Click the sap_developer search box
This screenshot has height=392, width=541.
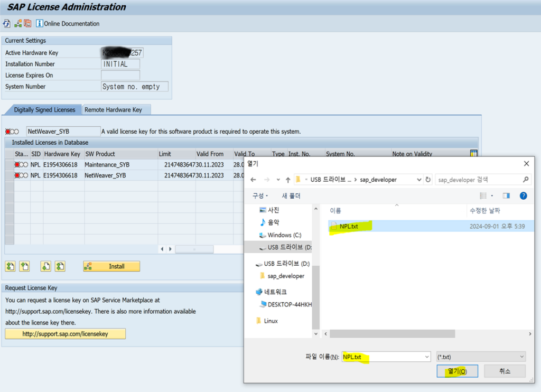pyautogui.click(x=482, y=180)
